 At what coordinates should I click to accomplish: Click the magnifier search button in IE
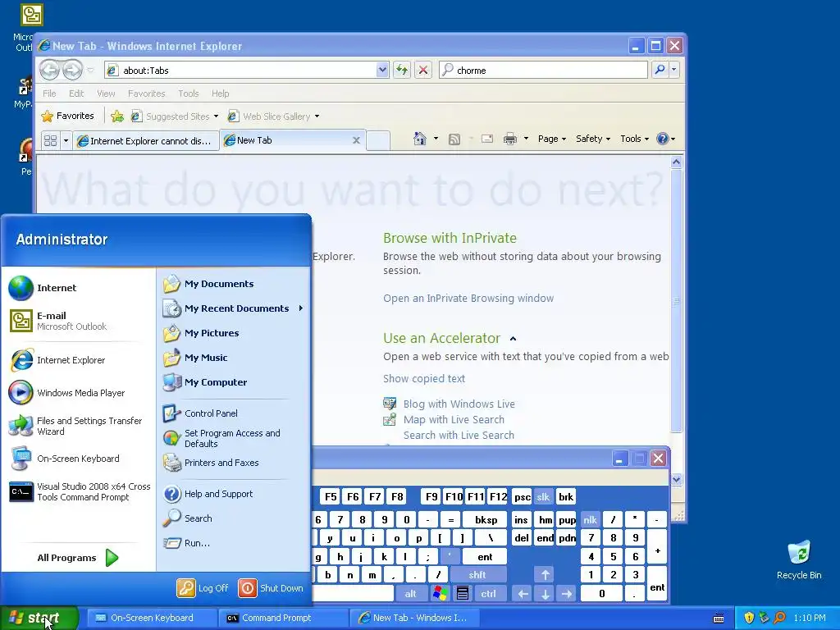pos(660,70)
